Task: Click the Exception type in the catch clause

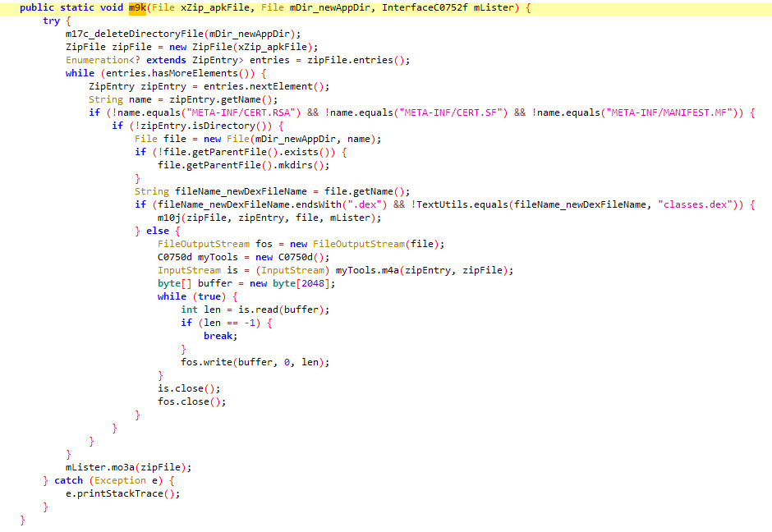Action: [120, 480]
